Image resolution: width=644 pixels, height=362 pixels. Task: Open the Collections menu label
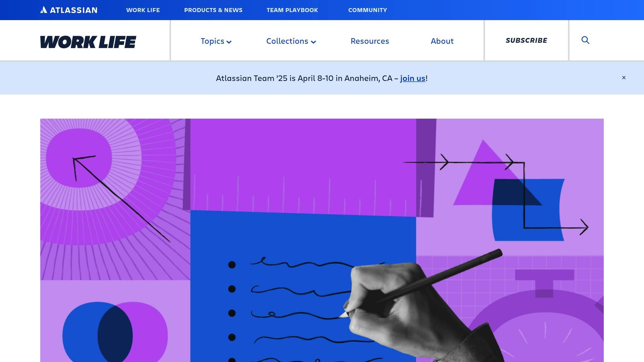tap(287, 41)
